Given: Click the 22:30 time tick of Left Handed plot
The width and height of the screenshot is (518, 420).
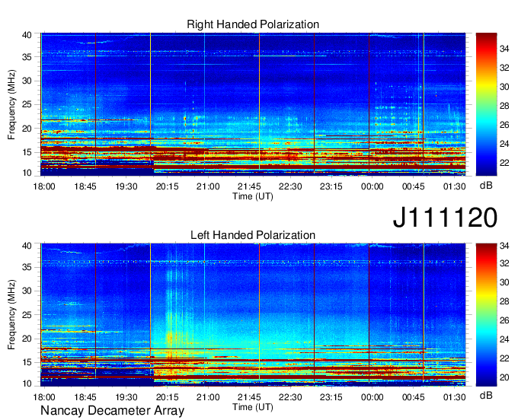Looking at the screenshot, I should (x=290, y=397).
